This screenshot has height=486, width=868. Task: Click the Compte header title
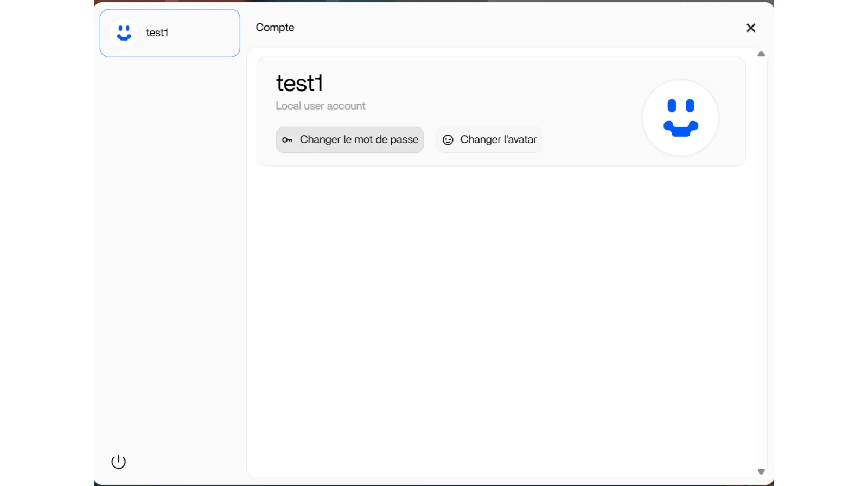coord(275,28)
